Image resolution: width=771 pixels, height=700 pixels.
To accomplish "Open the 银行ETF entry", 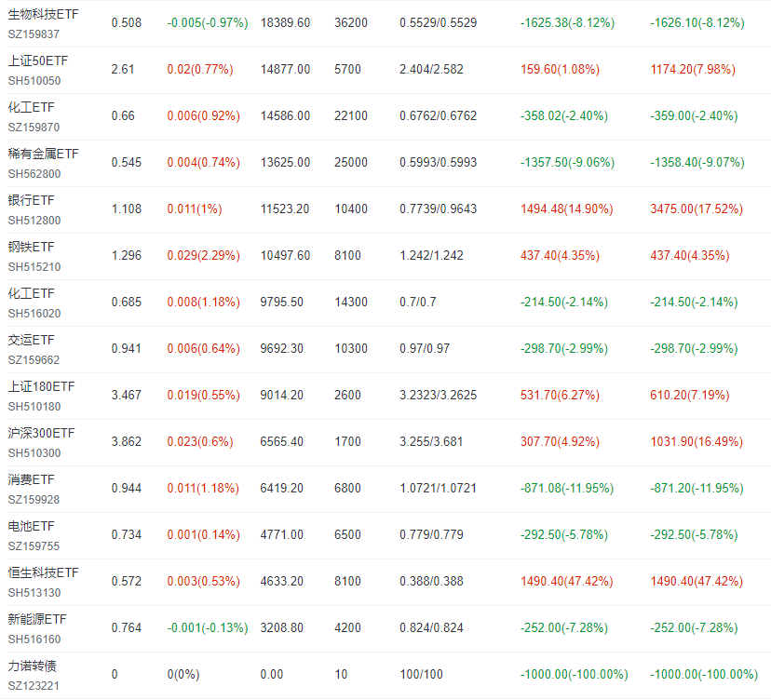I will tap(31, 200).
